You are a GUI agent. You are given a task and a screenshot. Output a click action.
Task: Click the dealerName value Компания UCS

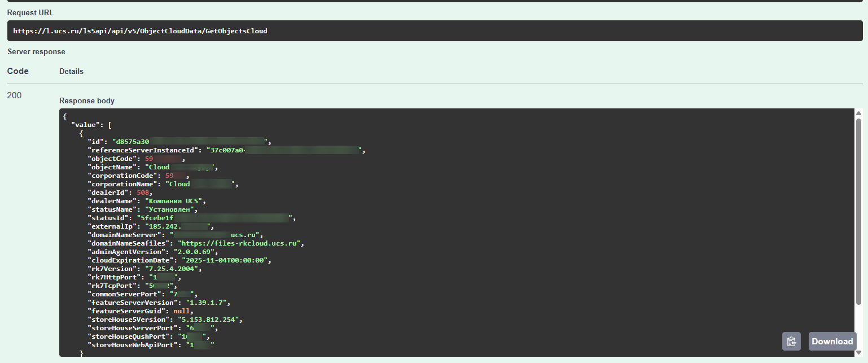(x=176, y=201)
